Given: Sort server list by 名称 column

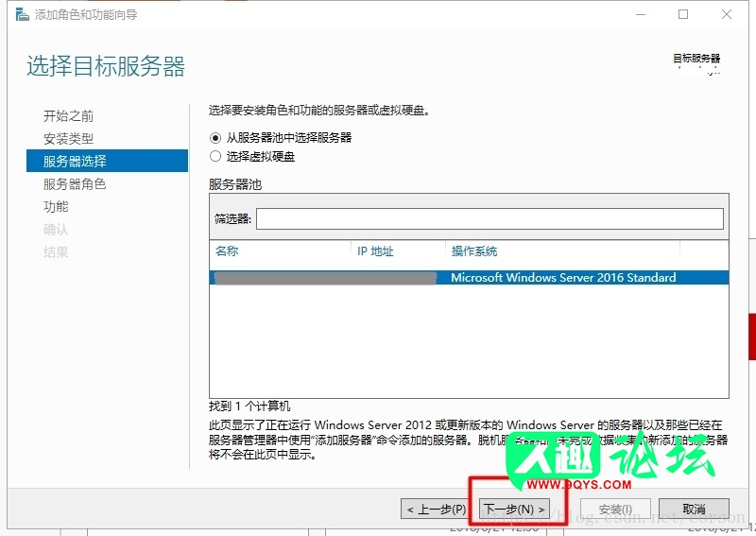Looking at the screenshot, I should click(227, 251).
